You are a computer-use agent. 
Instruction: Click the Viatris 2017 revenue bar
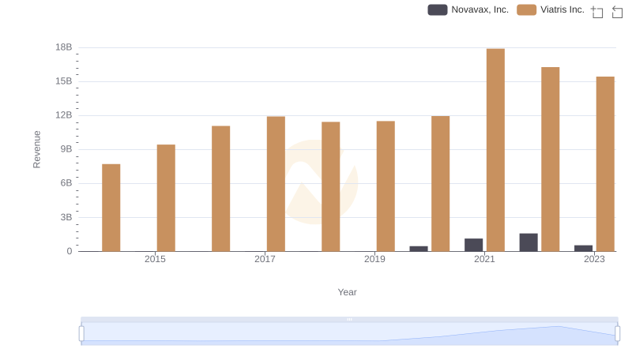(276, 184)
